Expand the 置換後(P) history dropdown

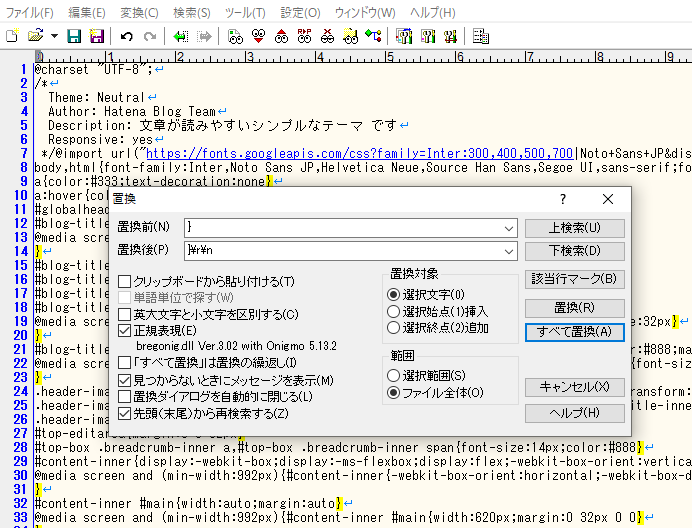(509, 251)
